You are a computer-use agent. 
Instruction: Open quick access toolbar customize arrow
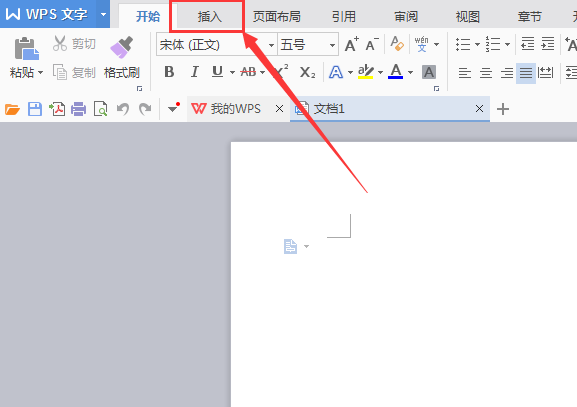click(x=173, y=108)
